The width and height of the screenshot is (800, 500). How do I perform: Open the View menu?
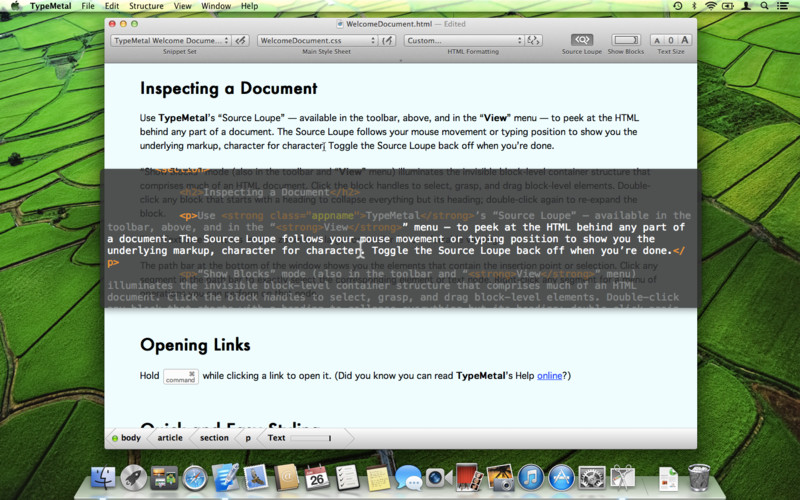click(182, 6)
